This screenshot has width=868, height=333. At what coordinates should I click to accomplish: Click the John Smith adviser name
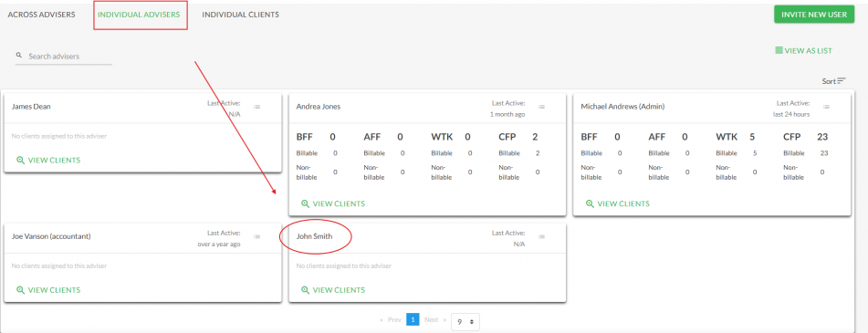coord(314,236)
